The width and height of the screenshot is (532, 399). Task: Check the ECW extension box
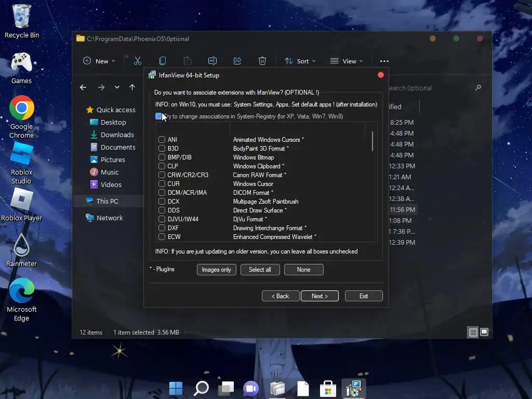[162, 236]
